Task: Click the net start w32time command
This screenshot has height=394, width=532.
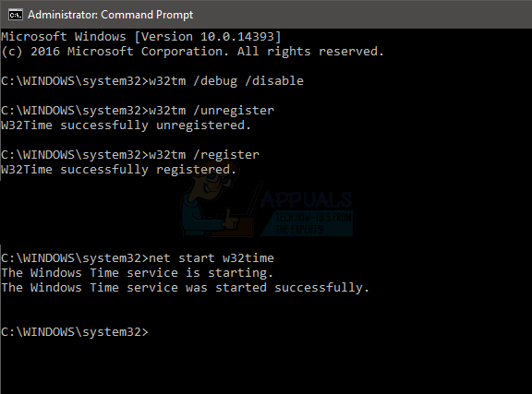Action: point(211,258)
